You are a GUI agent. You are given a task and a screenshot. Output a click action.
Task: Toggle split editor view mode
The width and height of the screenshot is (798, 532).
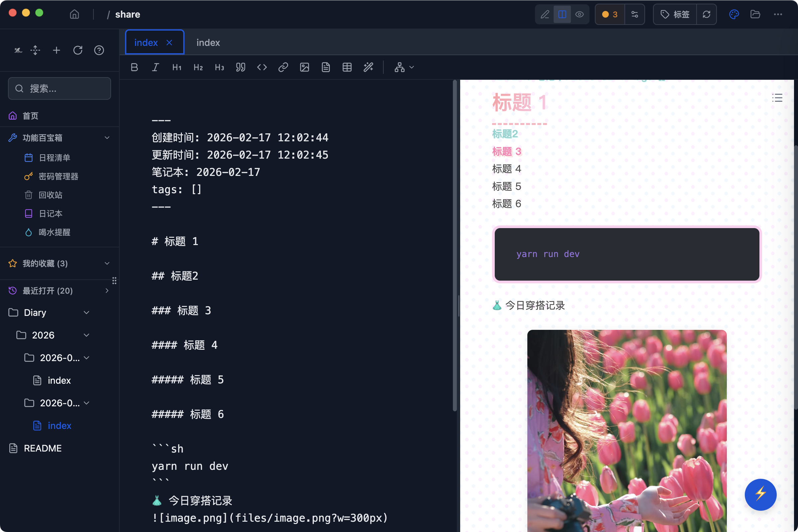562,14
